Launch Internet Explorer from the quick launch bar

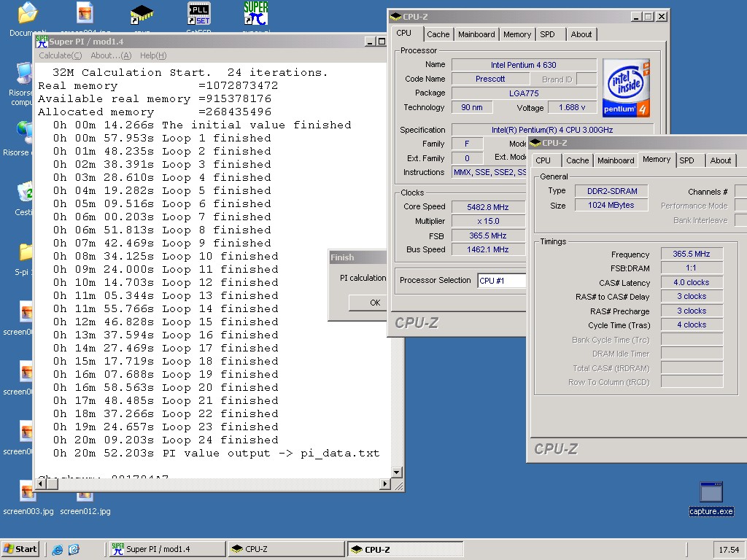click(x=57, y=550)
